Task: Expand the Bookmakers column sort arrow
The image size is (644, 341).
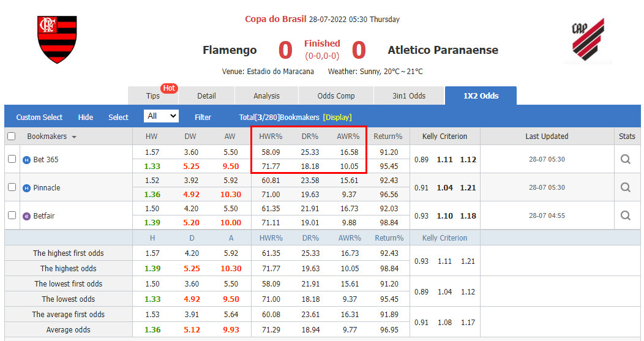Action: click(74, 137)
